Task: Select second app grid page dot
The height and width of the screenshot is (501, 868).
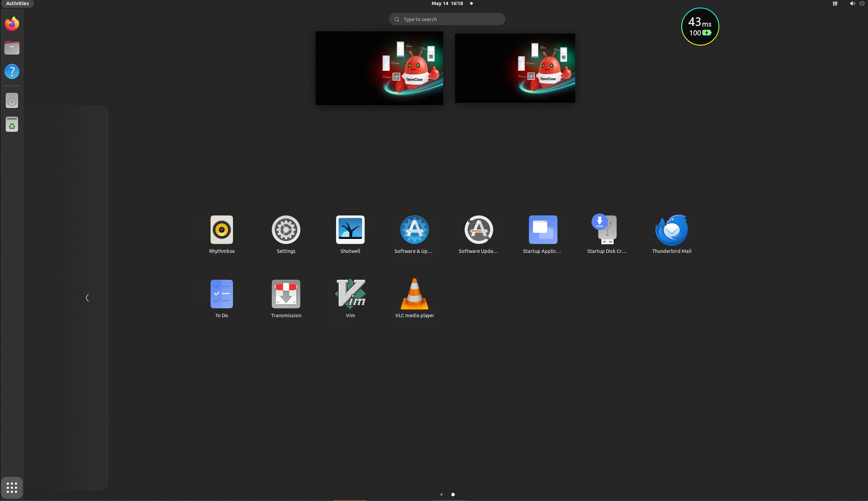Action: pyautogui.click(x=453, y=495)
